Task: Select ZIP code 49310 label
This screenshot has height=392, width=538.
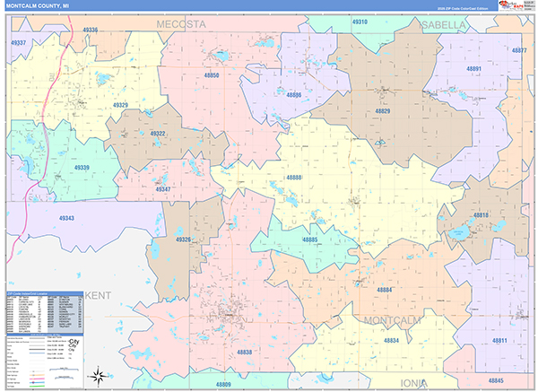Action: (360, 22)
